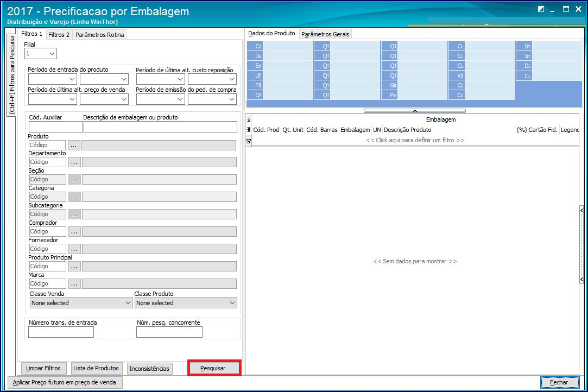
Task: Click the Núm. pesq. concorrente field
Action: click(169, 332)
